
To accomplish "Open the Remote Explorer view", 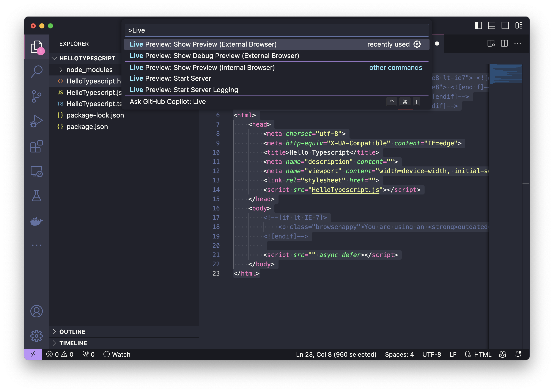I will click(36, 171).
